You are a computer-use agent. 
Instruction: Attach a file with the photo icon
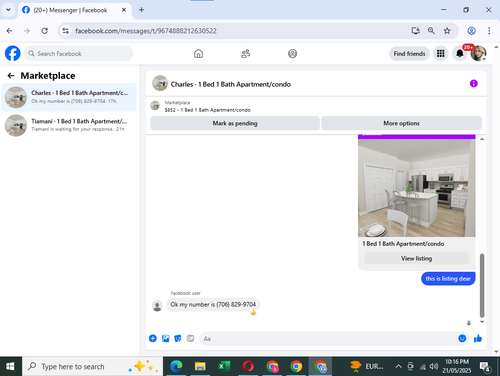coord(165,338)
